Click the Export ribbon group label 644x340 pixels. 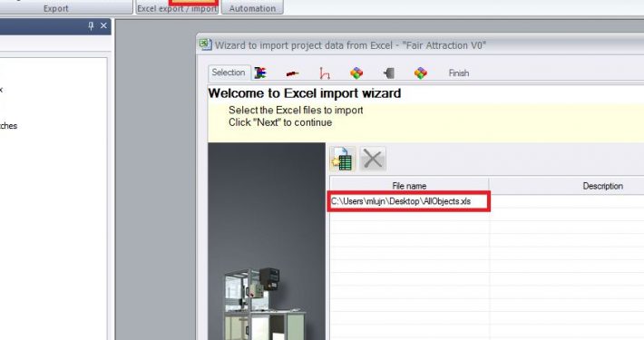coord(56,8)
